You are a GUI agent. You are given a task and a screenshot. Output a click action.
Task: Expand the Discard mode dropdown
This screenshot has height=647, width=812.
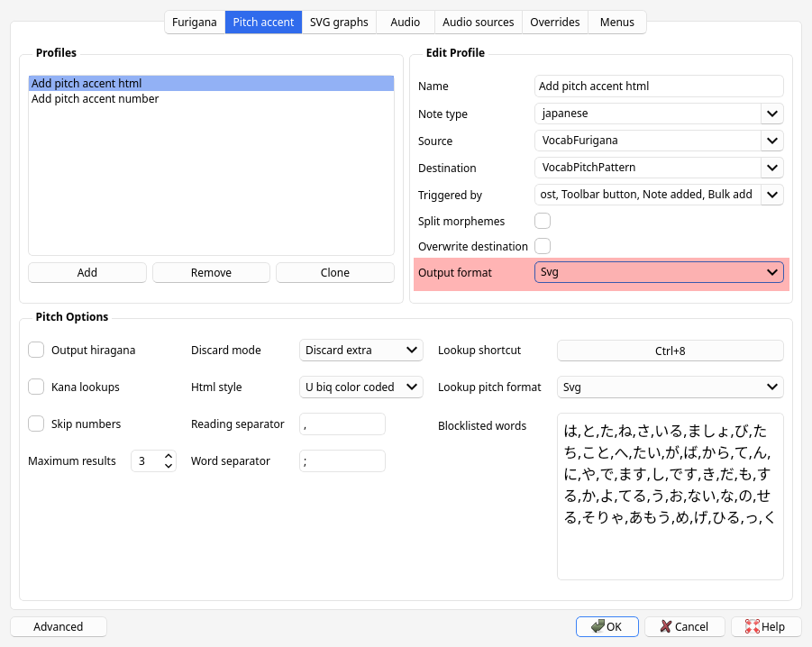(x=360, y=350)
